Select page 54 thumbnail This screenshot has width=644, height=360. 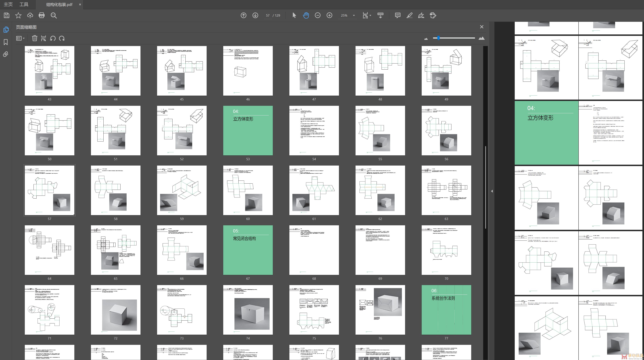pyautogui.click(x=314, y=131)
